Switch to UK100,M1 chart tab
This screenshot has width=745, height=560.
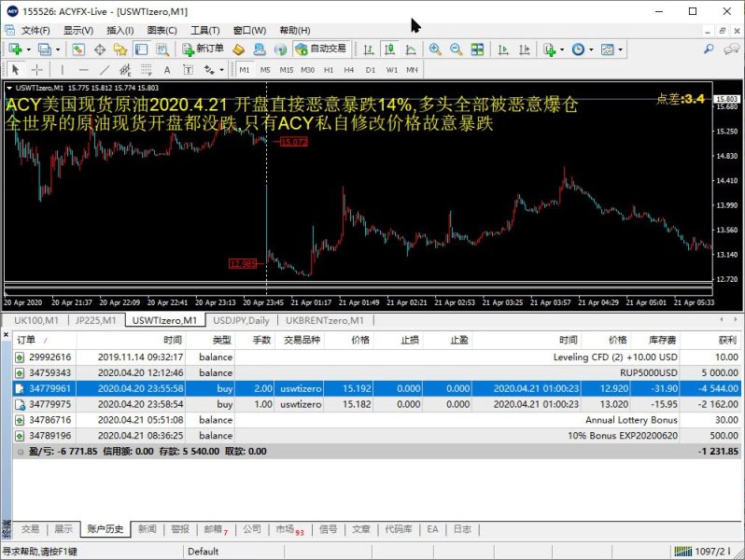pos(36,321)
